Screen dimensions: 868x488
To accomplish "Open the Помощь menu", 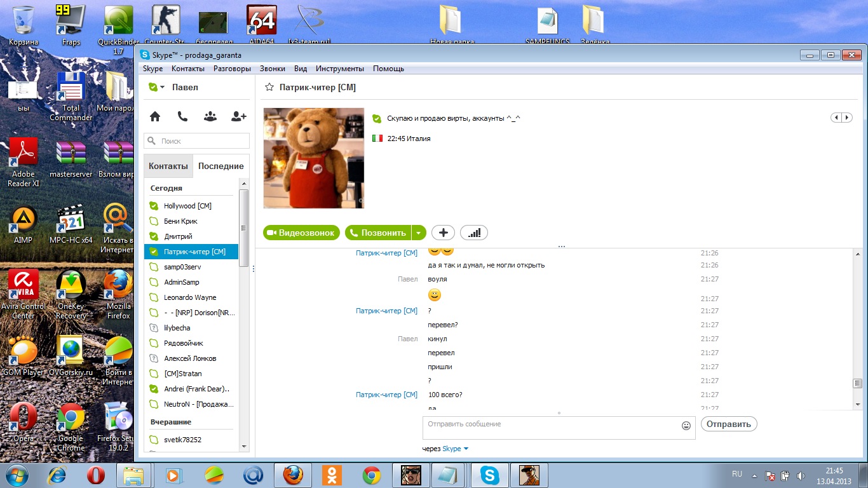I will [388, 69].
